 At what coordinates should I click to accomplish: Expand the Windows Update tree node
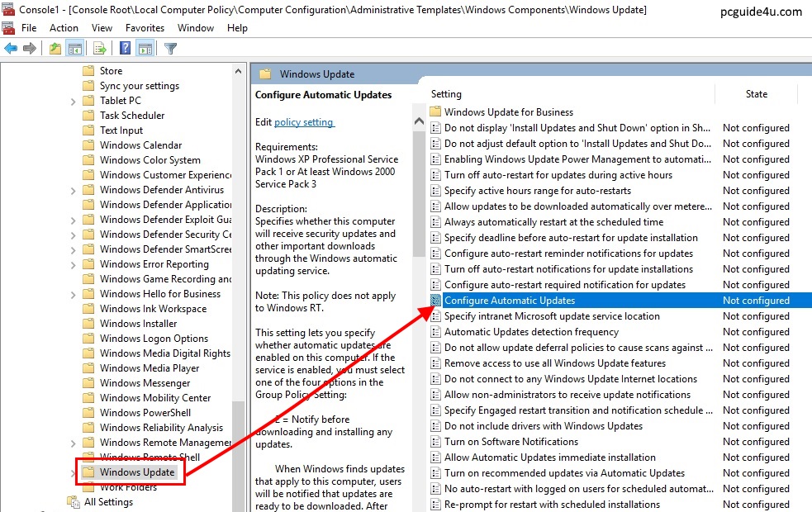point(74,473)
